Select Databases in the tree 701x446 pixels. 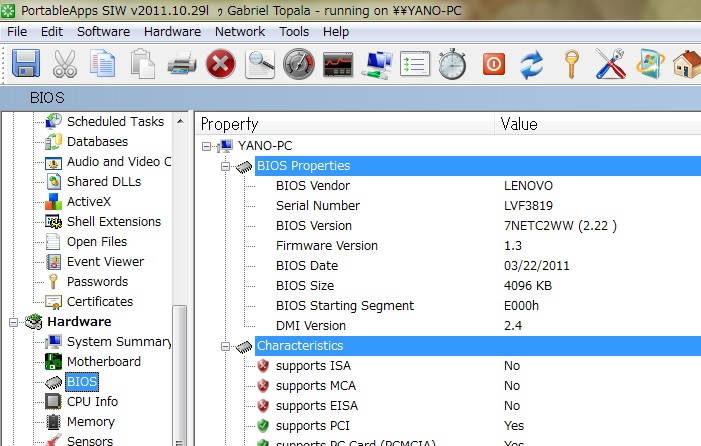pyautogui.click(x=97, y=141)
